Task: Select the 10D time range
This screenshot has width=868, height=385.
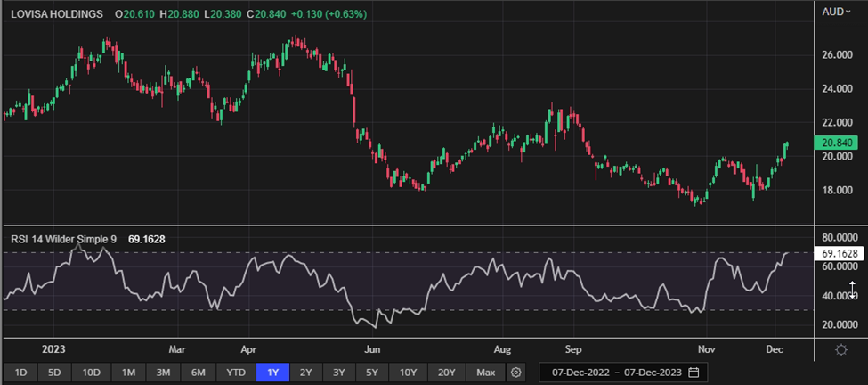Action: pyautogui.click(x=92, y=373)
